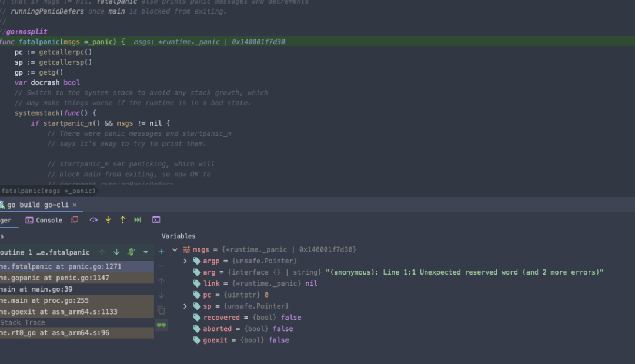Image resolution: width=635 pixels, height=364 pixels.
Task: Move watch up in variables toolbar
Action: (161, 280)
